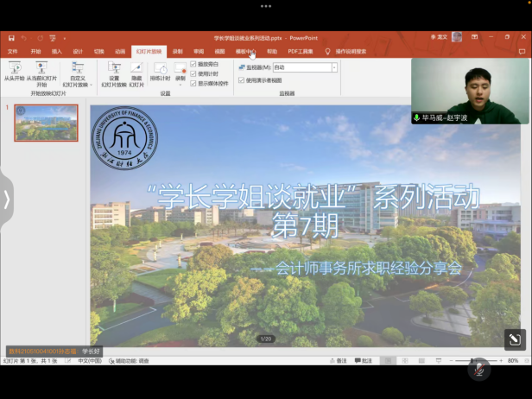532x399 pixels.
Task: Click 排练计时 rehearse timings icon
Action: click(161, 69)
